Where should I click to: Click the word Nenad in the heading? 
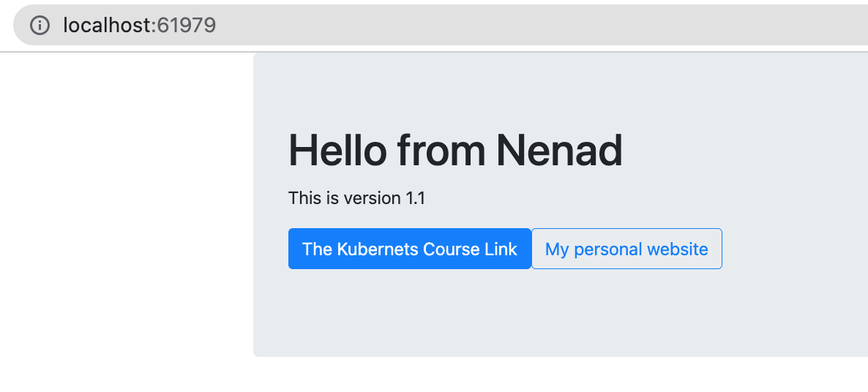click(x=559, y=151)
